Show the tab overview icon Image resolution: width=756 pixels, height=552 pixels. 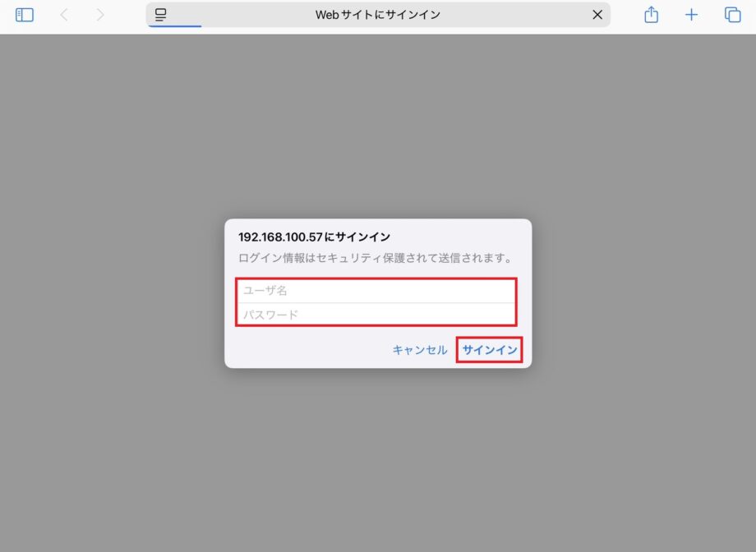(x=732, y=15)
